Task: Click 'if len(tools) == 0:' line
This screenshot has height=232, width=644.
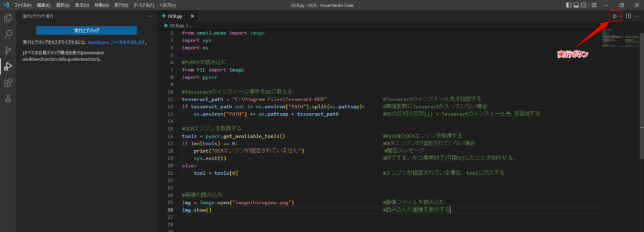Action: pyautogui.click(x=210, y=143)
